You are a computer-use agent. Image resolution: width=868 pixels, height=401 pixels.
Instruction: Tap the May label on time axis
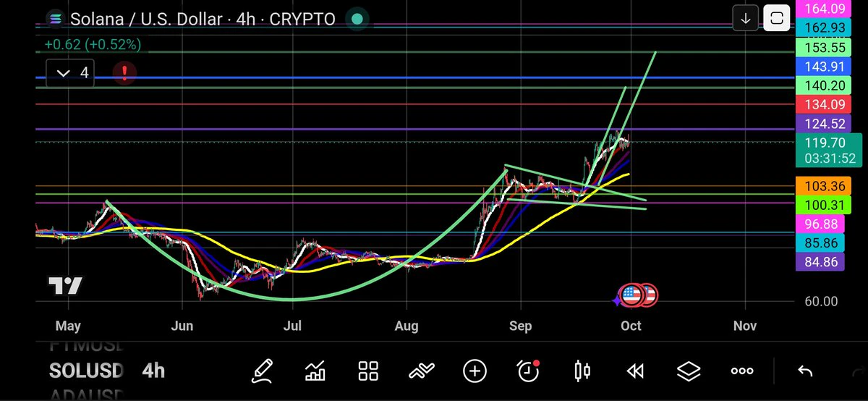[x=68, y=326]
